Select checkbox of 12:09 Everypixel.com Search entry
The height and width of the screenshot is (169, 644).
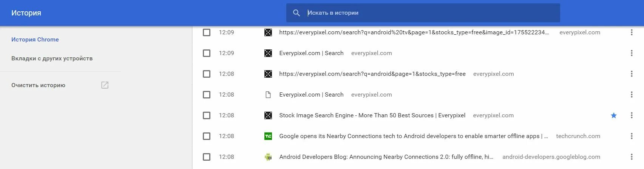[207, 53]
